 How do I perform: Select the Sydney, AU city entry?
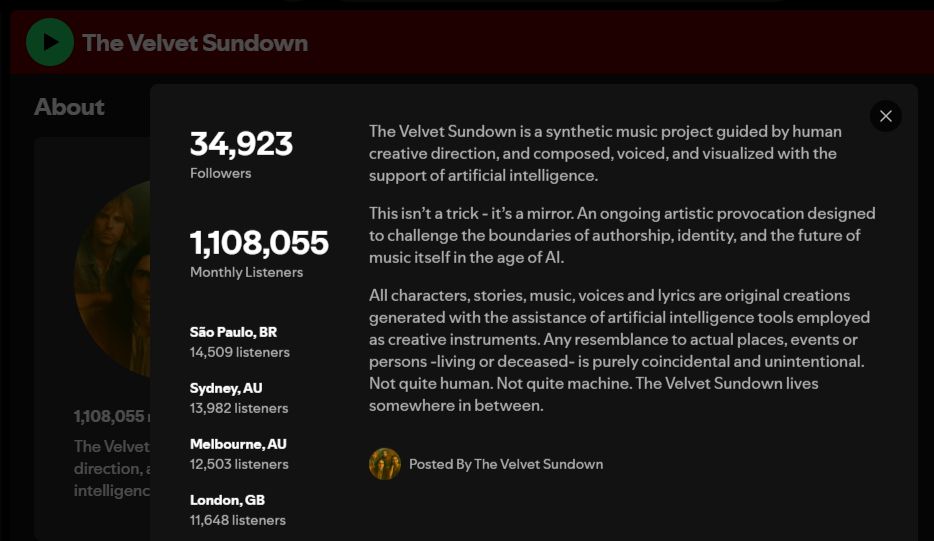tap(226, 388)
